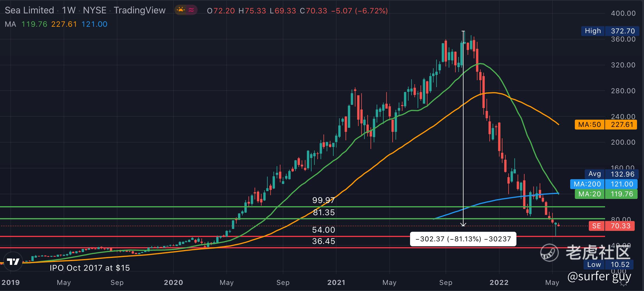644x291 pixels.
Task: Click the SE 70.33 last price tag
Action: pos(612,226)
